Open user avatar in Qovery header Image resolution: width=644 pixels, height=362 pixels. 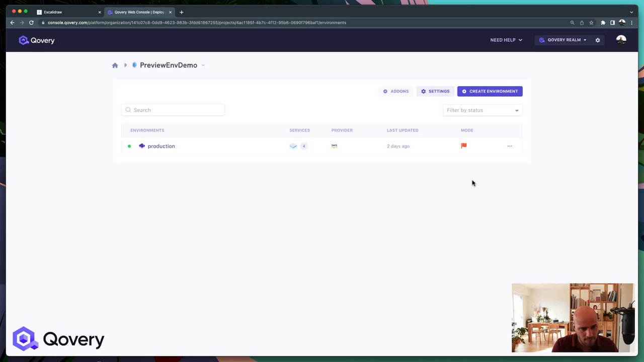pyautogui.click(x=621, y=40)
